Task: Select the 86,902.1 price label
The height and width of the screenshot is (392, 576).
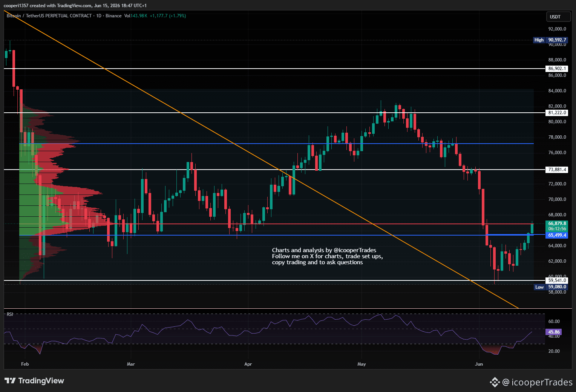Action: coord(557,69)
